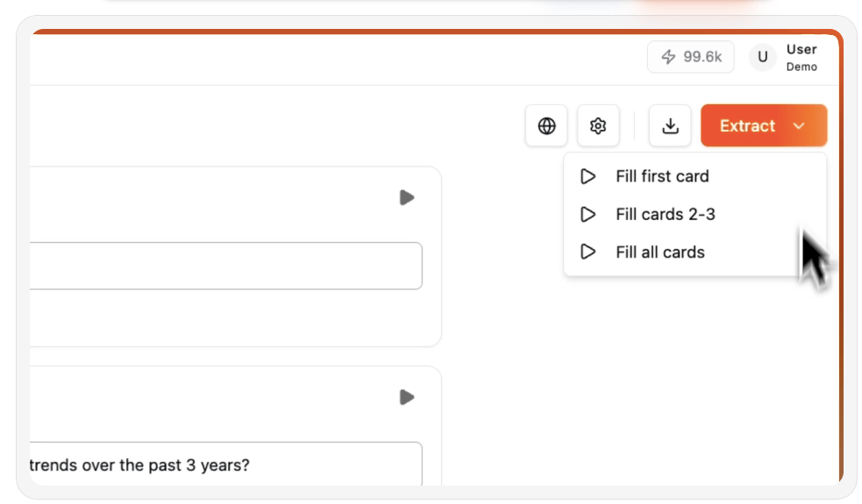Select the "Fill all cards" menu option
This screenshot has width=862, height=504.
coord(660,252)
